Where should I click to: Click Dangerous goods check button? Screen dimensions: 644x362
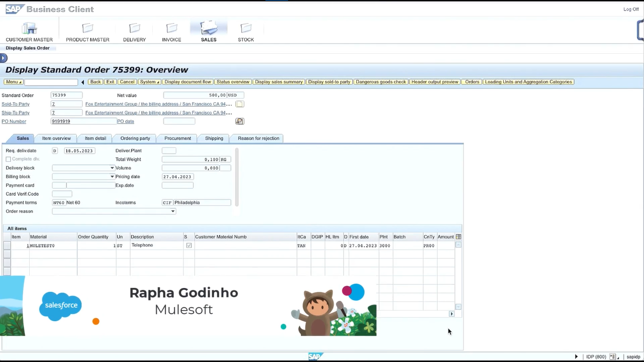tap(381, 82)
